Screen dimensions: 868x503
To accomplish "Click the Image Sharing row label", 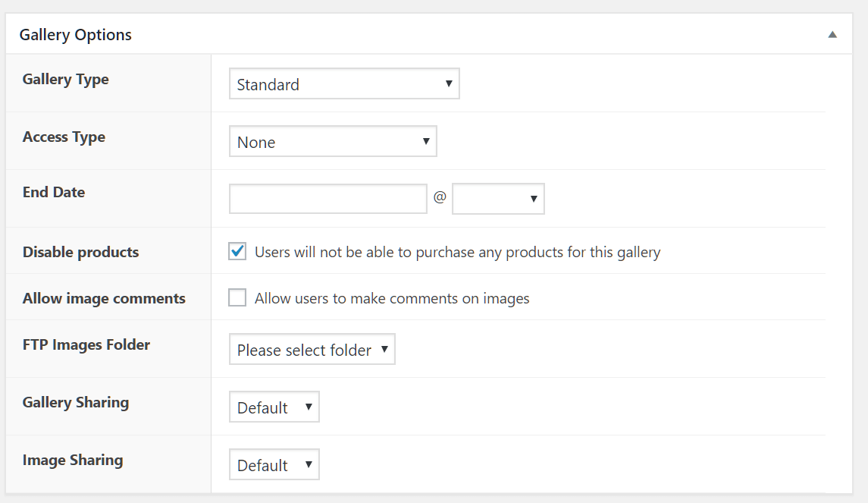I will pyautogui.click(x=73, y=460).
